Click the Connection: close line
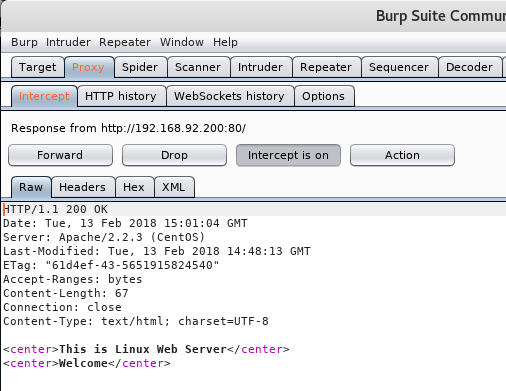This screenshot has width=506, height=391. point(62,307)
